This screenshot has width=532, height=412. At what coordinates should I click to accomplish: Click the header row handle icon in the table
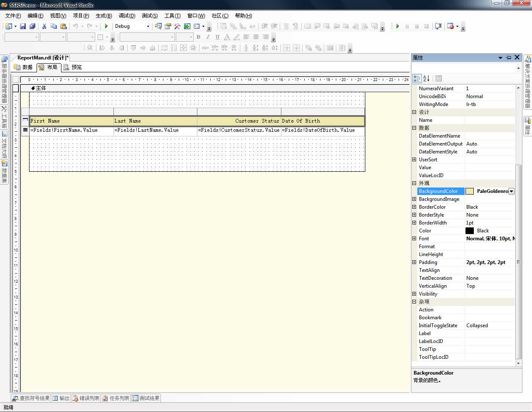pos(25,120)
